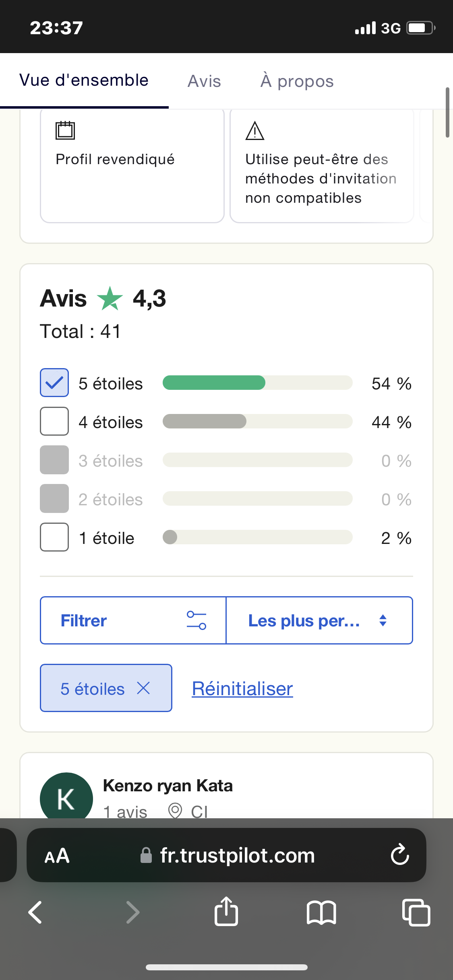
Task: Click the Réinitialiser link
Action: tap(242, 688)
